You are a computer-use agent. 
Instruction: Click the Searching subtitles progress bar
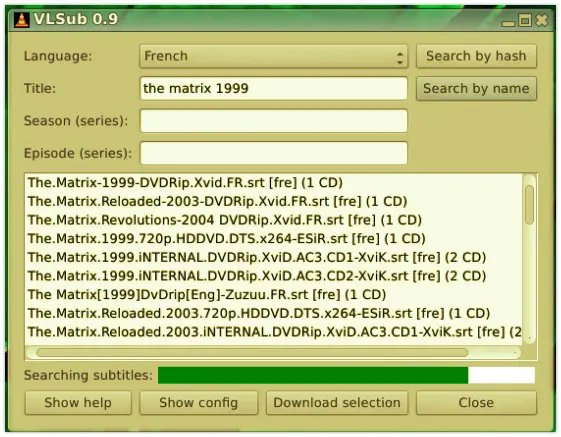coord(346,375)
